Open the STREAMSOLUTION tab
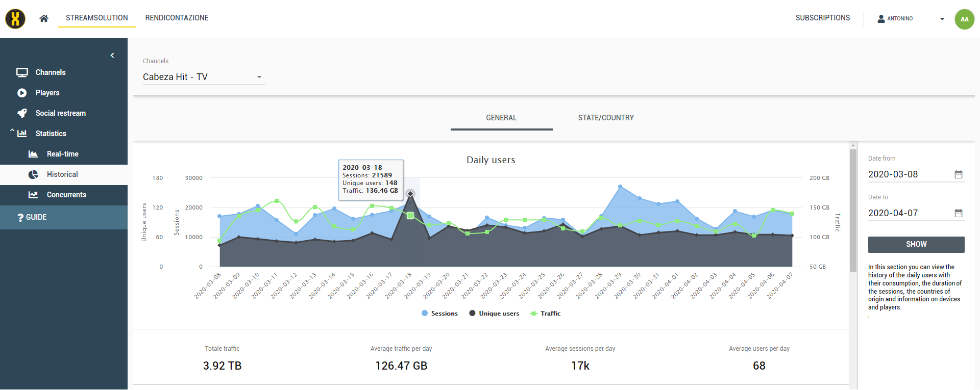The height and width of the screenshot is (390, 980). (97, 18)
